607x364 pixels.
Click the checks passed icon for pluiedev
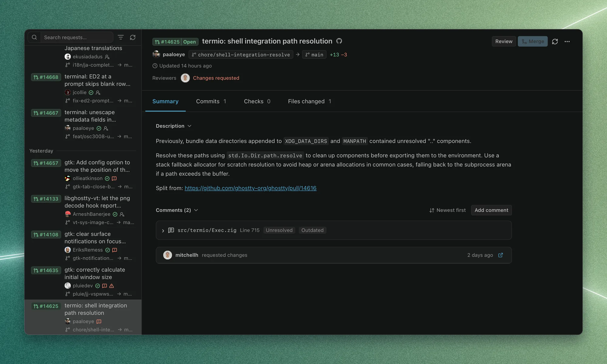pos(98,286)
